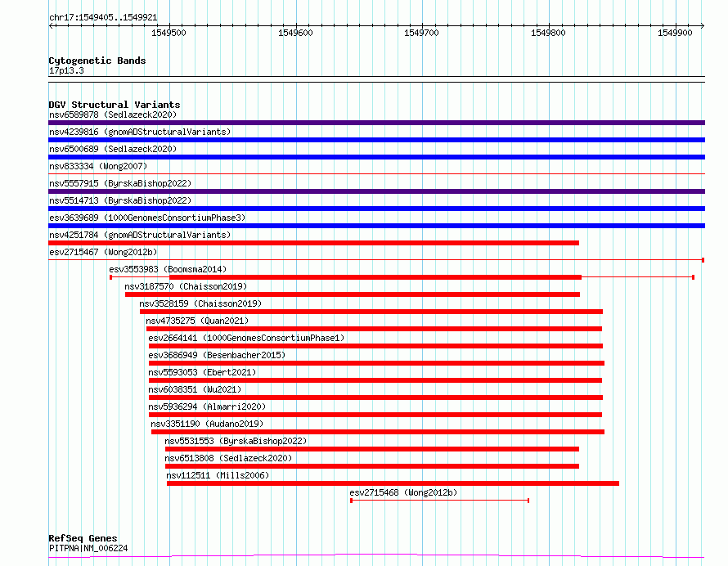Click the nsv6589878 (Sedlazeck2020) variant label
This screenshot has height=566, width=728.
(x=113, y=115)
